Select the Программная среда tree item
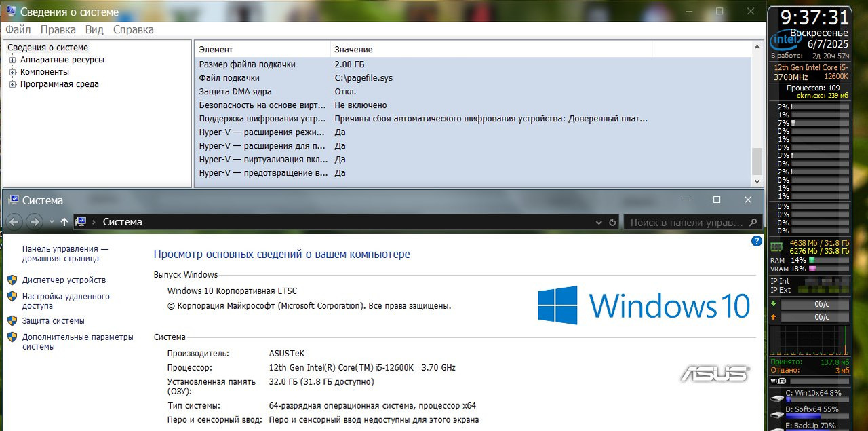Viewport: 868px width, 431px height. click(60, 84)
